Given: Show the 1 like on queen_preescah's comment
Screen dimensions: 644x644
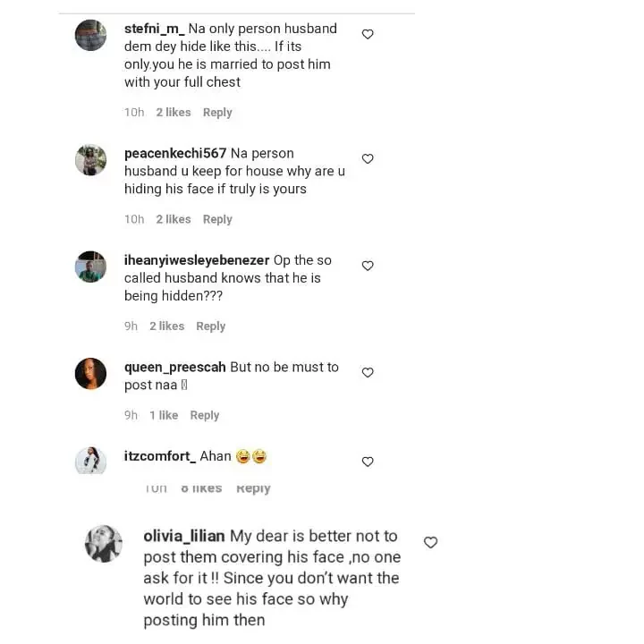Looking at the screenshot, I should 163,415.
